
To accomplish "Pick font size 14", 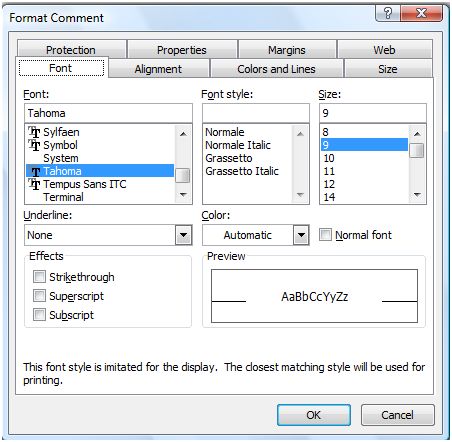I will 364,197.
